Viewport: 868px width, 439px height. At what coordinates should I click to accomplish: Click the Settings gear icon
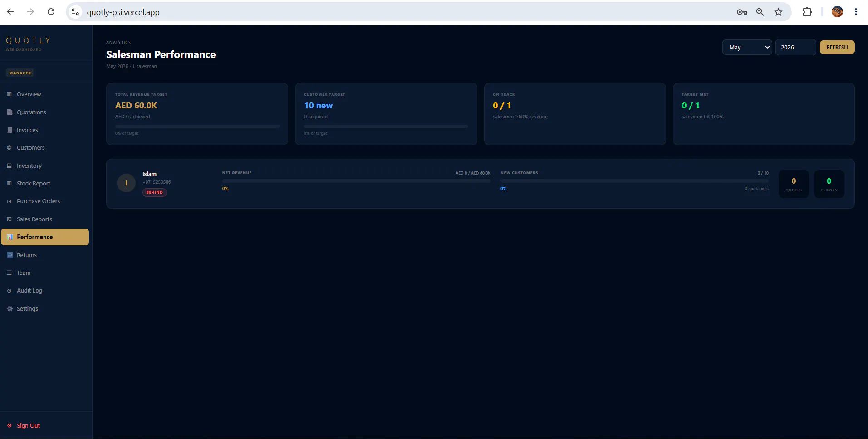[10, 308]
